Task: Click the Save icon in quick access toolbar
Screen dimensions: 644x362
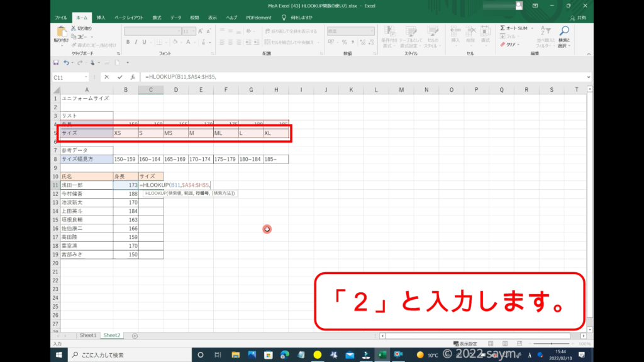Action: 56,63
